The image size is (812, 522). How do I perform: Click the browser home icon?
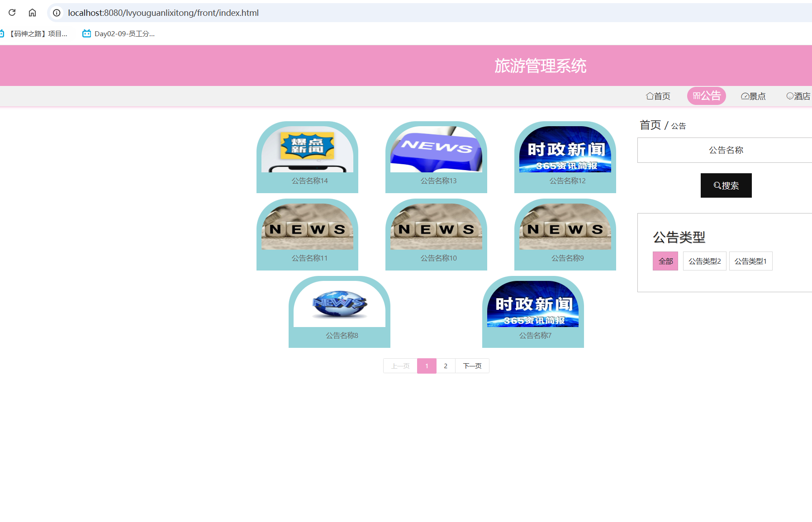point(32,13)
